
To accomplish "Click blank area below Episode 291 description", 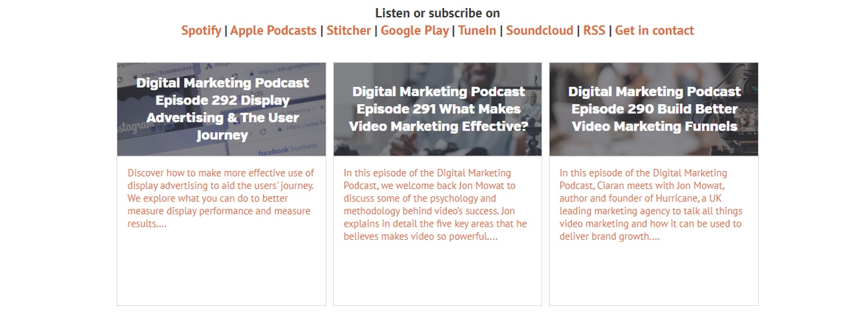I will (437, 276).
